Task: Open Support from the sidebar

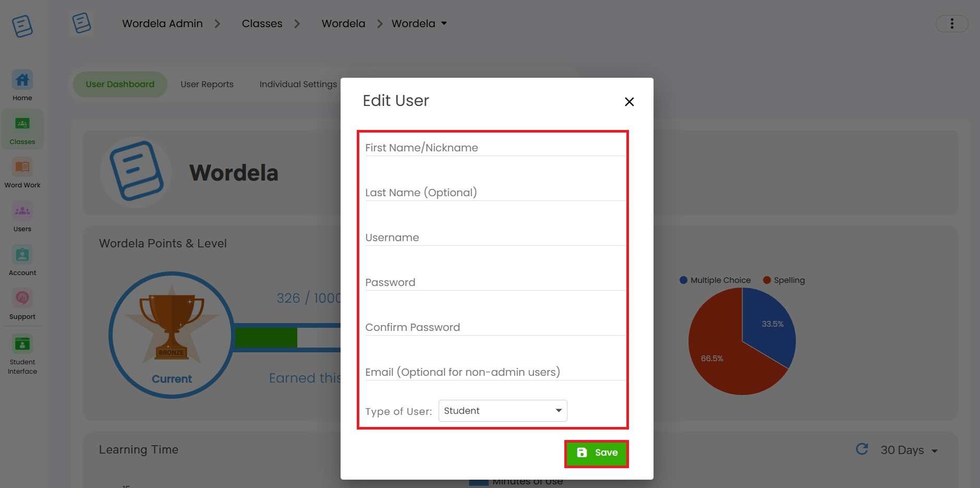Action: (x=22, y=305)
